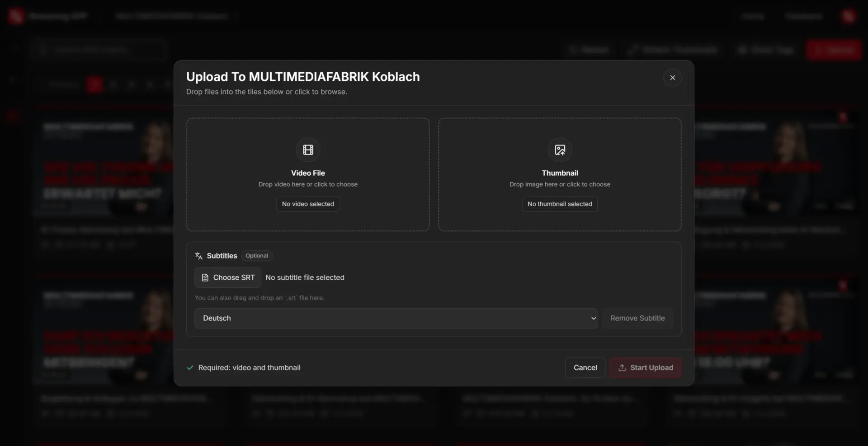Click the Thumbnail tile heading
This screenshot has height=446, width=868.
pos(560,173)
